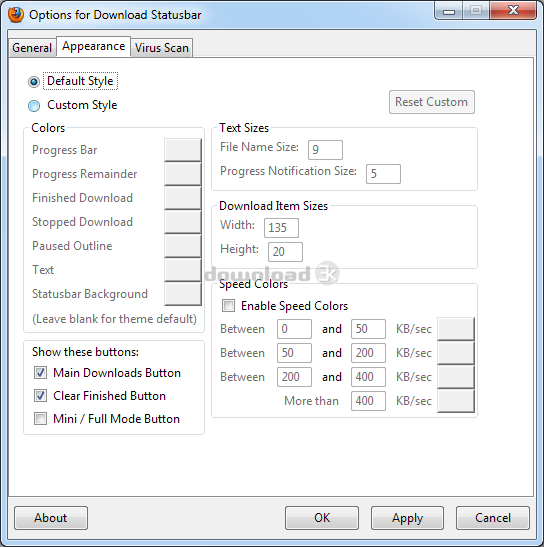Open color swatch for More than 400 KB/sec
This screenshot has width=544, height=547.
[456, 401]
